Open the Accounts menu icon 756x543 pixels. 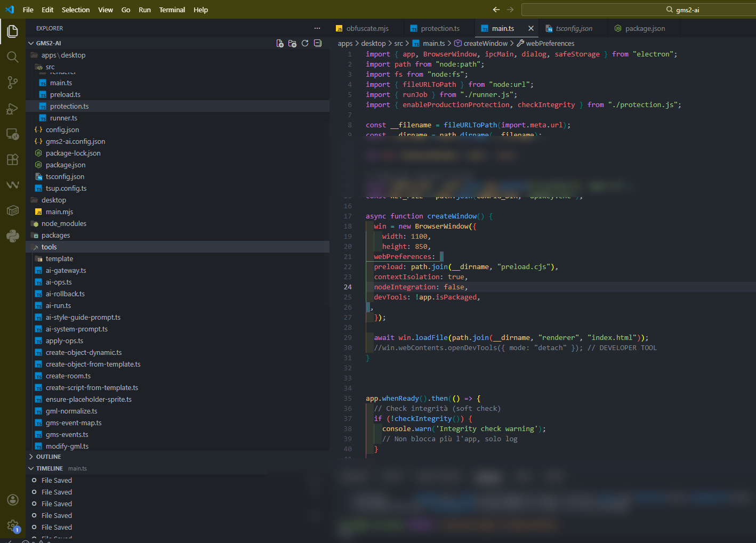(x=13, y=500)
